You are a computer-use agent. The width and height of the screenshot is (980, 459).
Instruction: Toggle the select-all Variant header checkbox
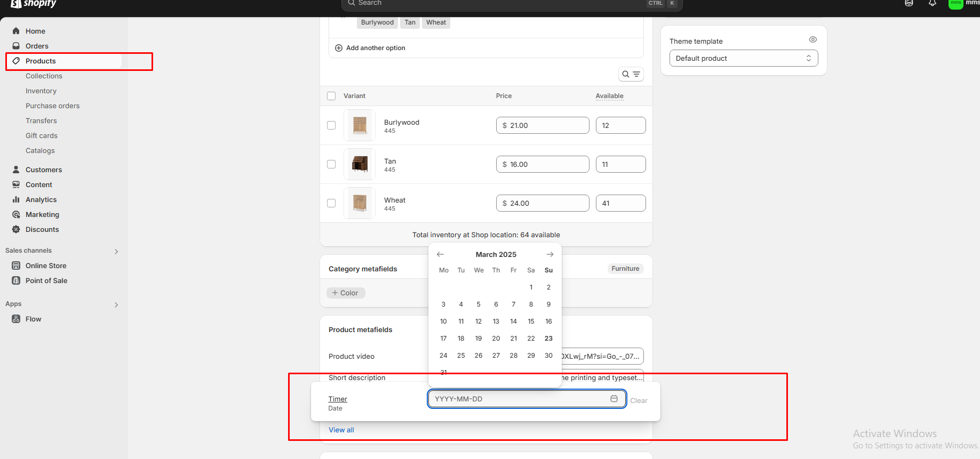(x=331, y=96)
